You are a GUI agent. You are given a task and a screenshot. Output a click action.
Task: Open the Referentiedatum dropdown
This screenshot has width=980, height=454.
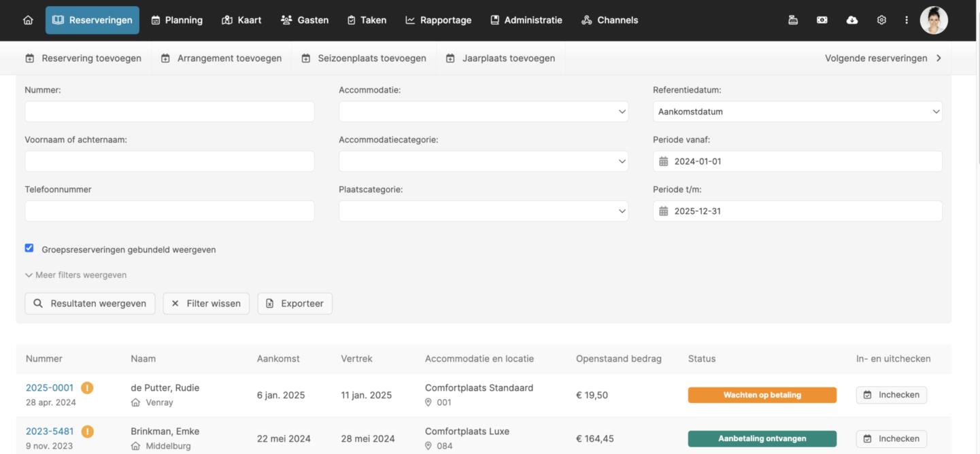pos(797,111)
